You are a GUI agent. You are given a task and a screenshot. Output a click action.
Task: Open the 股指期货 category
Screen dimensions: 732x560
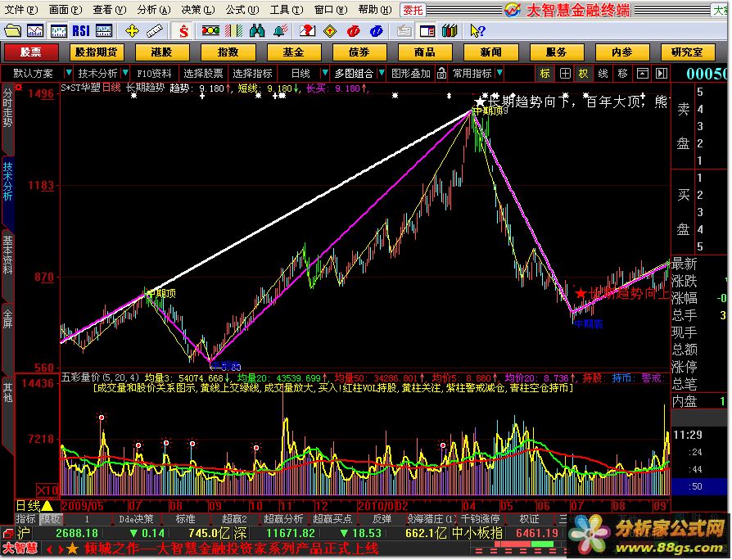pos(97,52)
